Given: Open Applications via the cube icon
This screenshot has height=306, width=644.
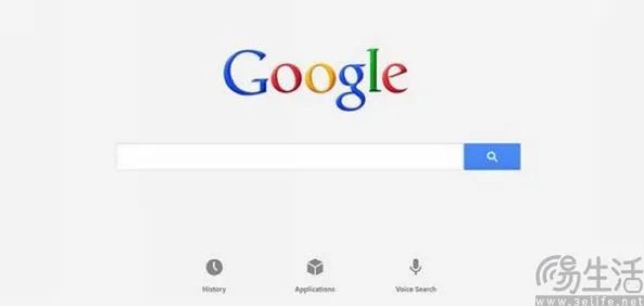Looking at the screenshot, I should tap(315, 267).
